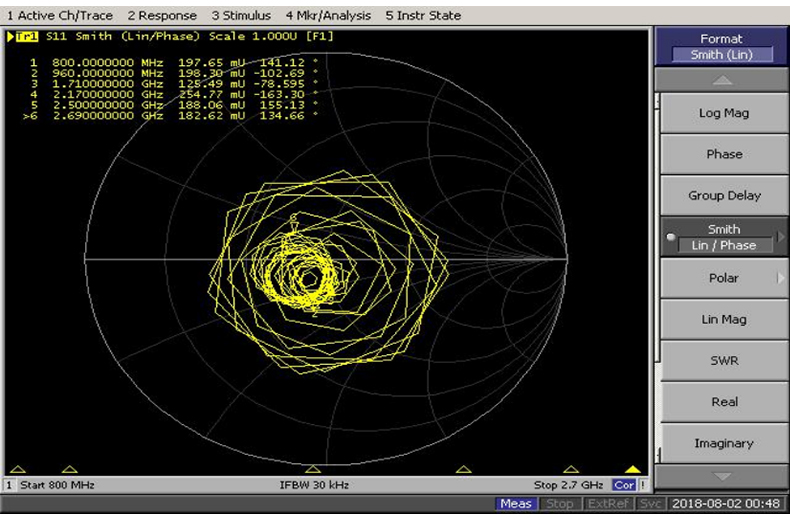Choose the Log Mag format

point(724,113)
